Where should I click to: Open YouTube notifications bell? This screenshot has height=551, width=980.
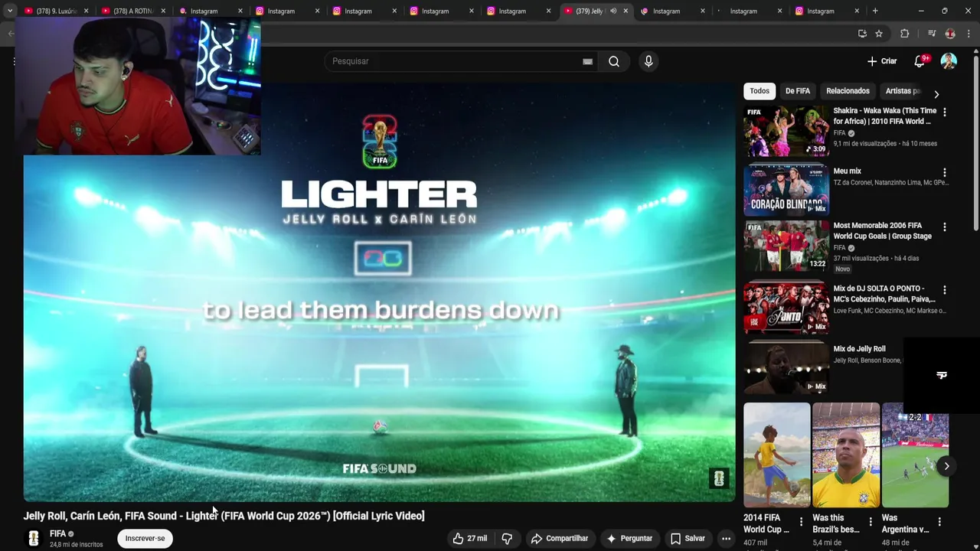[x=920, y=61]
